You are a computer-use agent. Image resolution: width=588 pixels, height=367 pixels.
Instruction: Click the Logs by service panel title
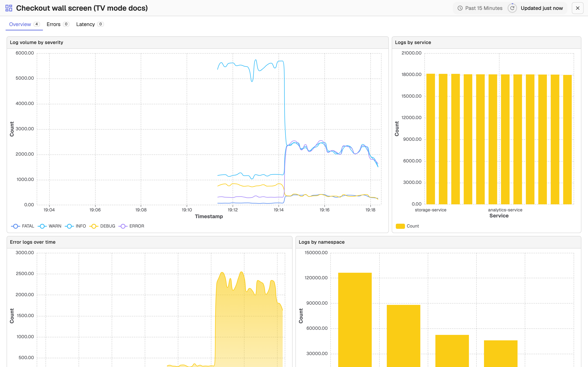[x=413, y=42]
